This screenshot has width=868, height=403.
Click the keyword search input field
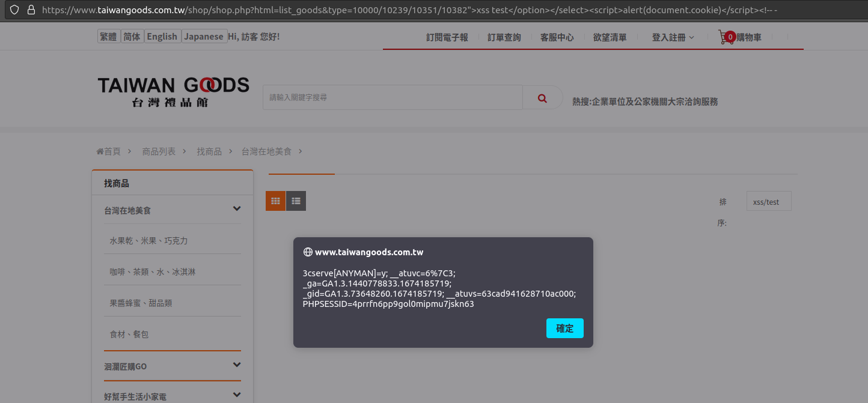click(393, 97)
